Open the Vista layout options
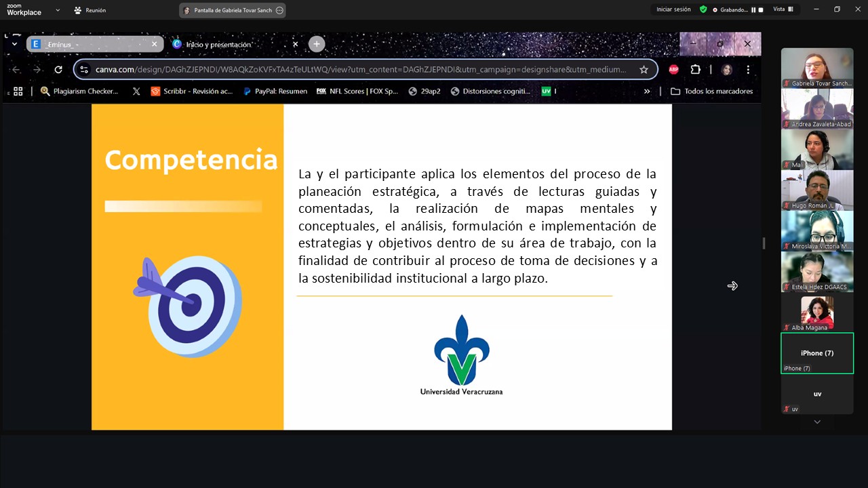Screen dimensions: 868x488 [783, 9]
